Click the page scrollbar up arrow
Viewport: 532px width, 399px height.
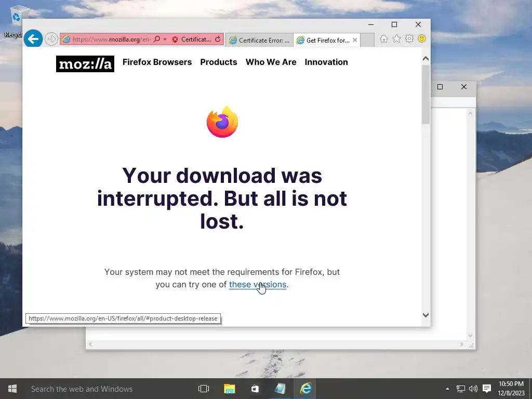click(426, 59)
